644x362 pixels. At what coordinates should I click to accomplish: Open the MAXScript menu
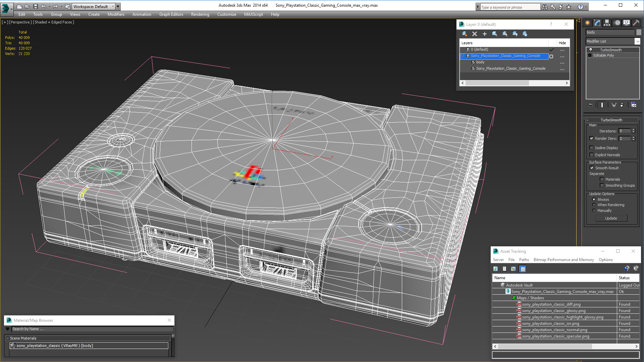point(254,14)
